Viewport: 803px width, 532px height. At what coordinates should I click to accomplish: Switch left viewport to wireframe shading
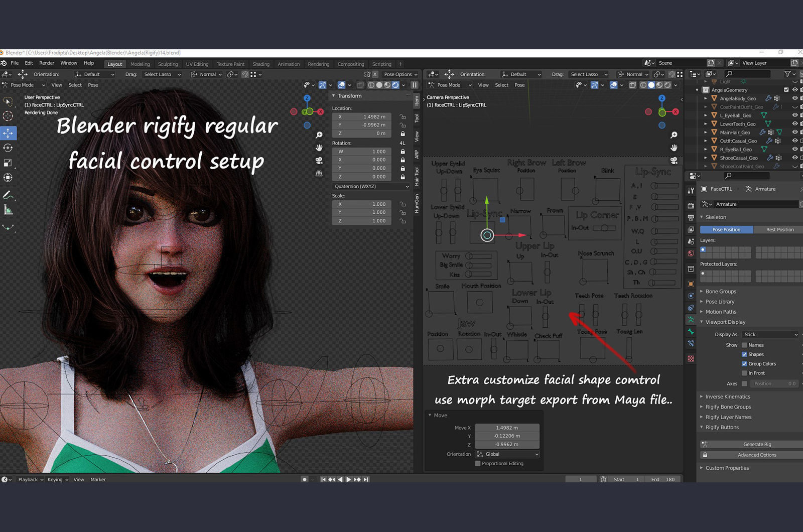click(371, 85)
